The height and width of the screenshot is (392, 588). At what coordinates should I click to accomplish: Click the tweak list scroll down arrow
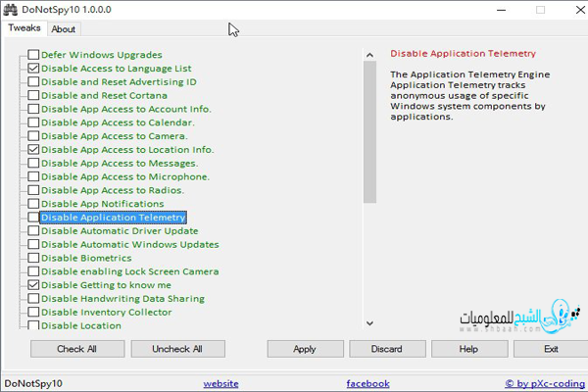coord(369,323)
